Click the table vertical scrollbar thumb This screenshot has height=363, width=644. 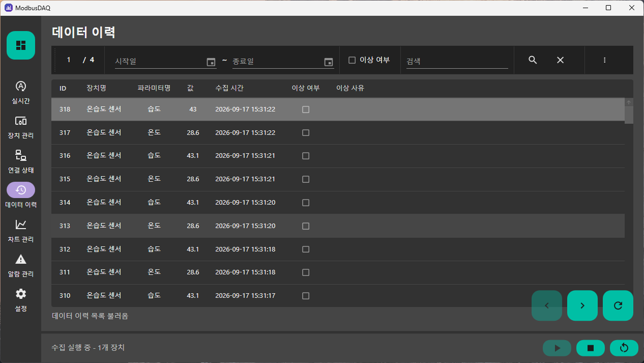point(629,115)
